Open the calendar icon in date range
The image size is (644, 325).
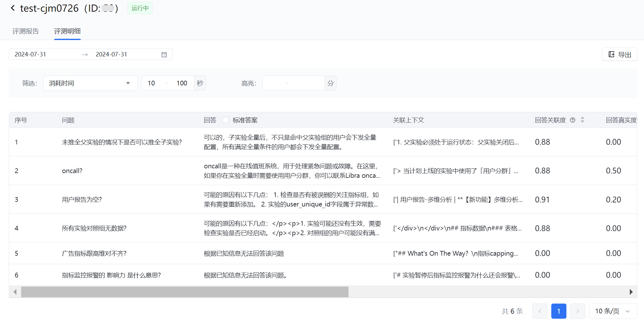tap(164, 55)
